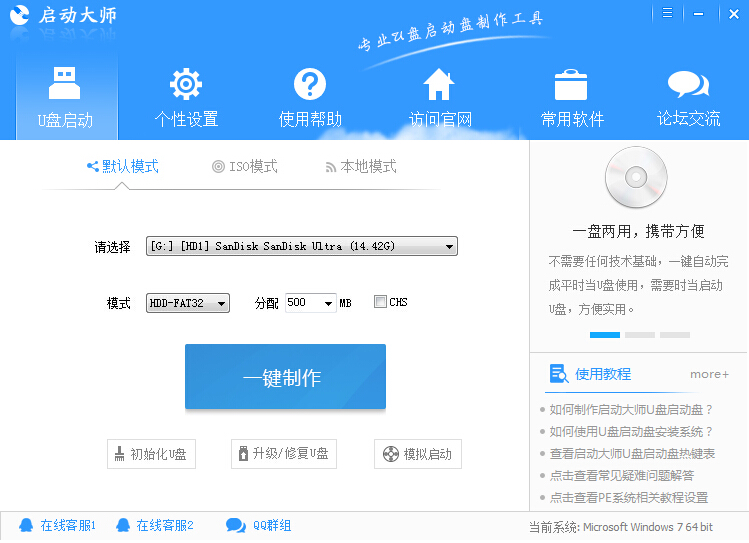The image size is (749, 543).
Task: Open 常用软件 briefcase icon
Action: click(x=571, y=85)
